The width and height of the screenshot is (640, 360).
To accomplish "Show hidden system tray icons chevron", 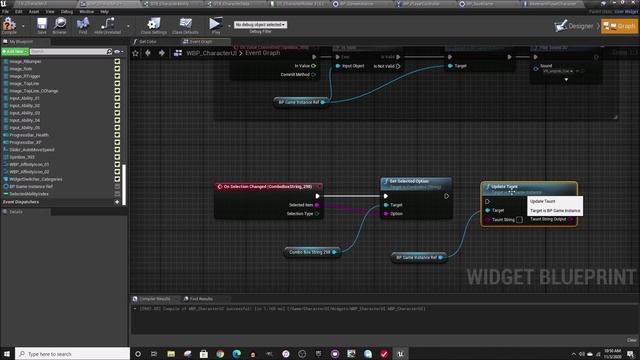I will coord(573,354).
